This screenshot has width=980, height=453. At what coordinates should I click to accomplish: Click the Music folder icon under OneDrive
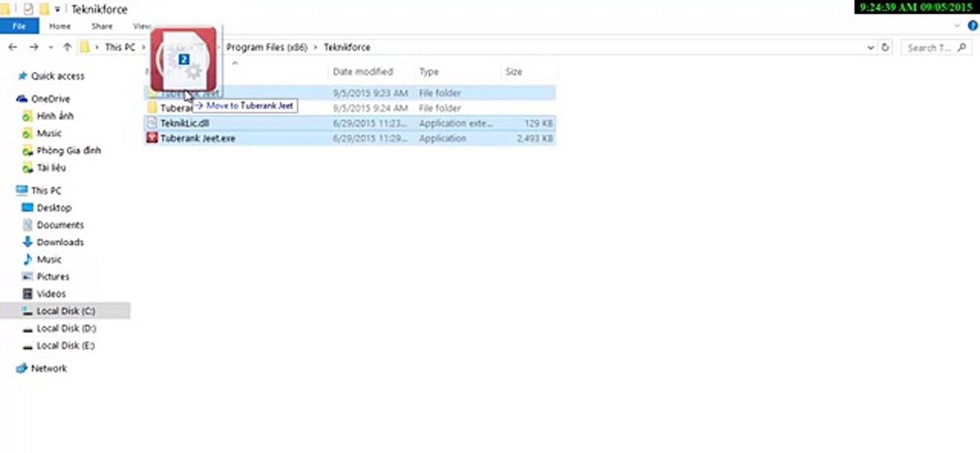coord(27,133)
